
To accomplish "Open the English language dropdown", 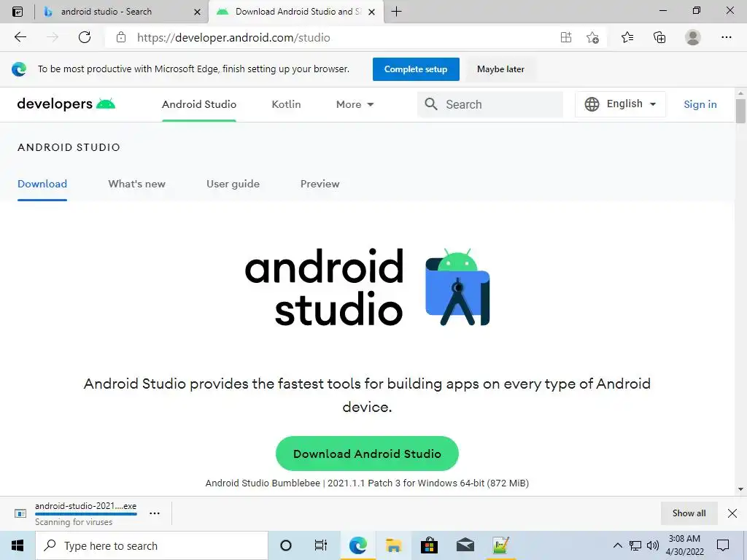I will pos(620,104).
